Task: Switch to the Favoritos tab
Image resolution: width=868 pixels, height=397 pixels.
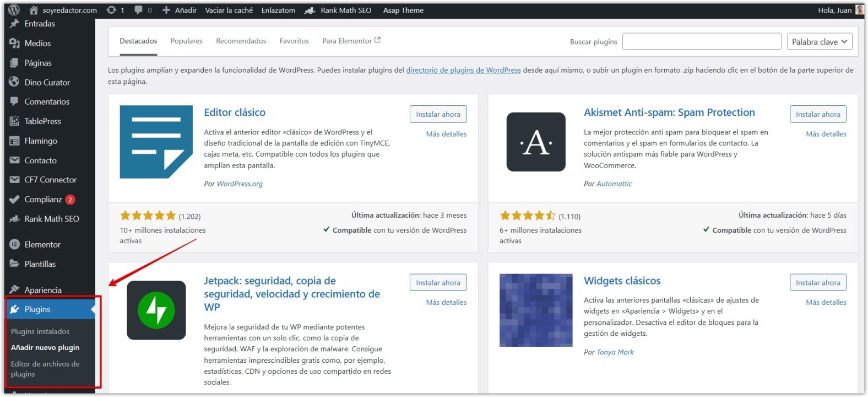Action: point(294,41)
